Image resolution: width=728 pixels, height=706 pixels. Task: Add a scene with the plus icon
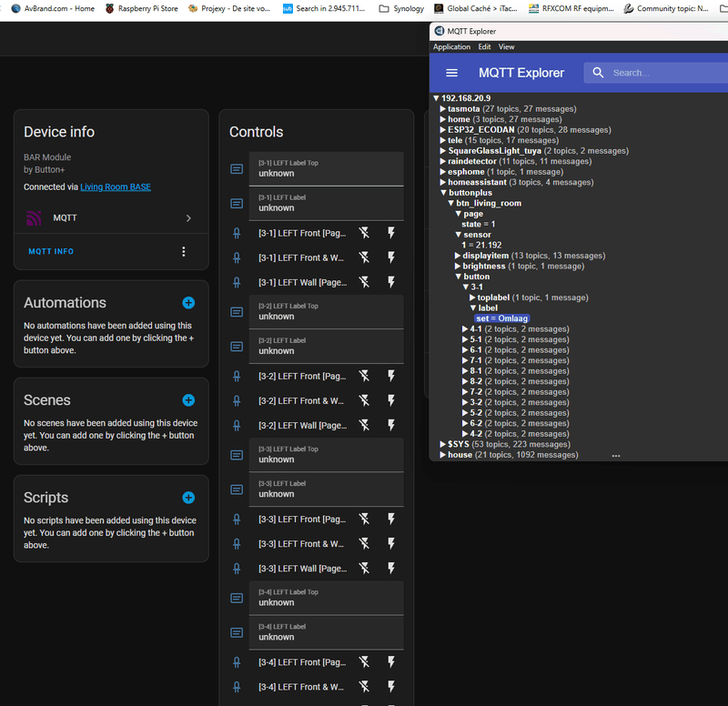(x=188, y=400)
